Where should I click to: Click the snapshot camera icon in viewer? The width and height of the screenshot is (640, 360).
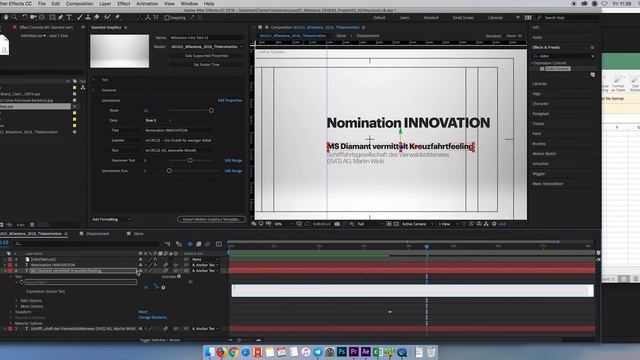[337, 224]
